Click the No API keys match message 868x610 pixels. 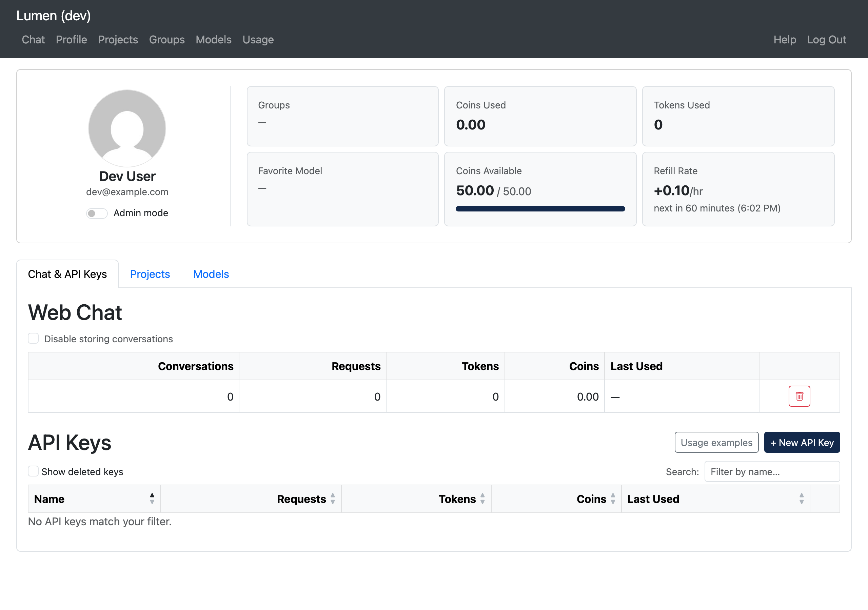click(x=100, y=522)
